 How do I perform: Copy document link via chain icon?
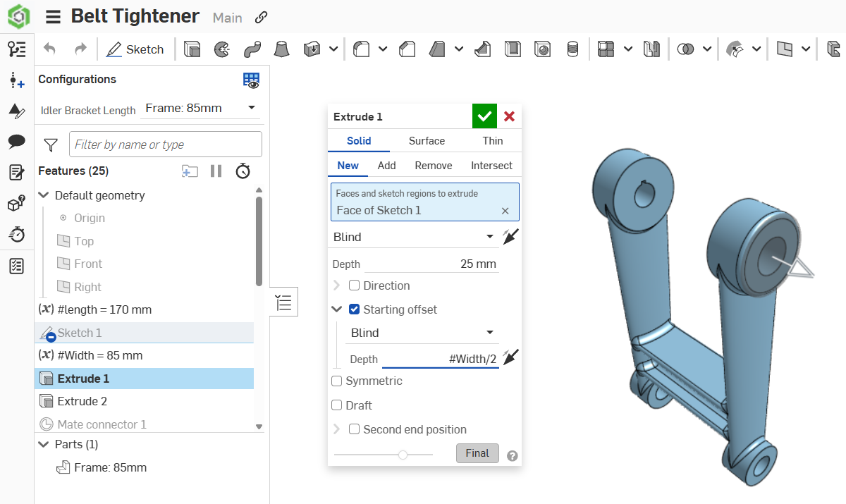tap(262, 18)
